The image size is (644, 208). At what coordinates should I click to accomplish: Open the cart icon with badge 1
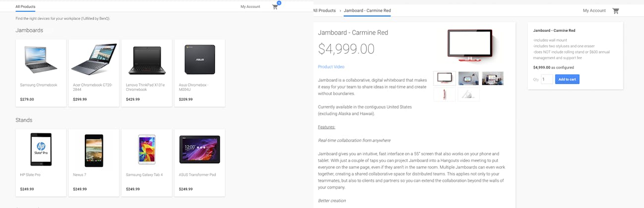point(275,6)
